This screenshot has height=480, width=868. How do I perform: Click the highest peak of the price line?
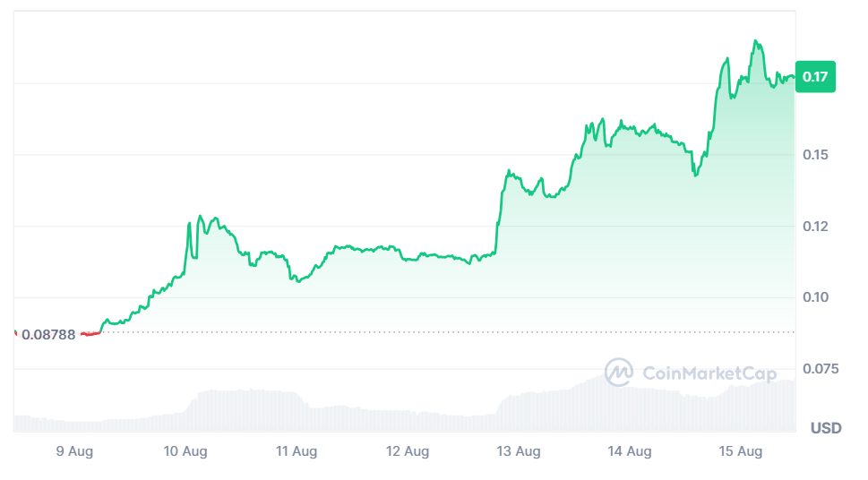(x=757, y=41)
